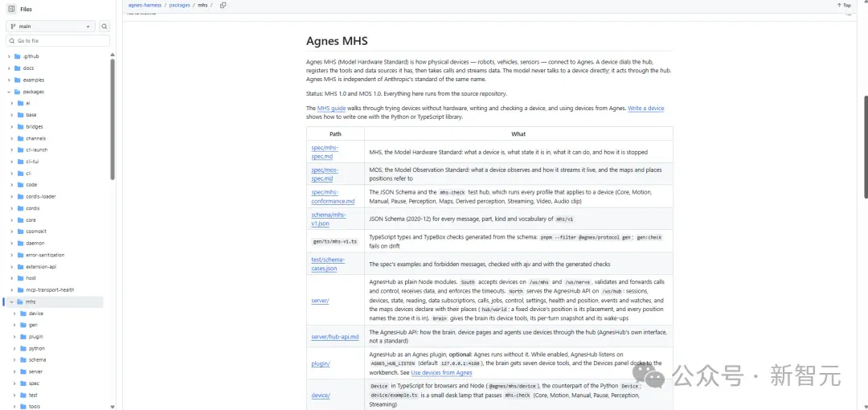Select the core folder icon

(x=20, y=220)
